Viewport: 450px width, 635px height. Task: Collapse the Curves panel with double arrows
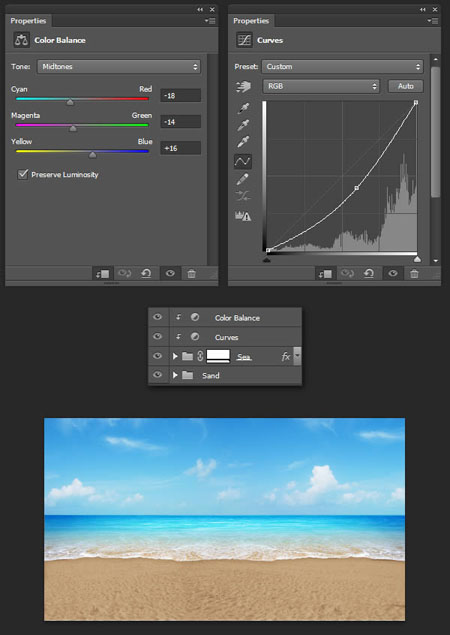[423, 9]
